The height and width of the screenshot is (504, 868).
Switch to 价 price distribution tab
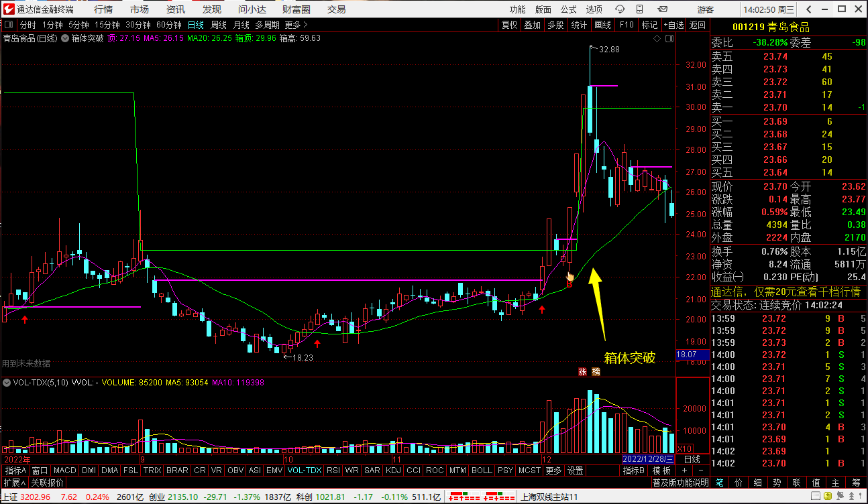point(739,482)
